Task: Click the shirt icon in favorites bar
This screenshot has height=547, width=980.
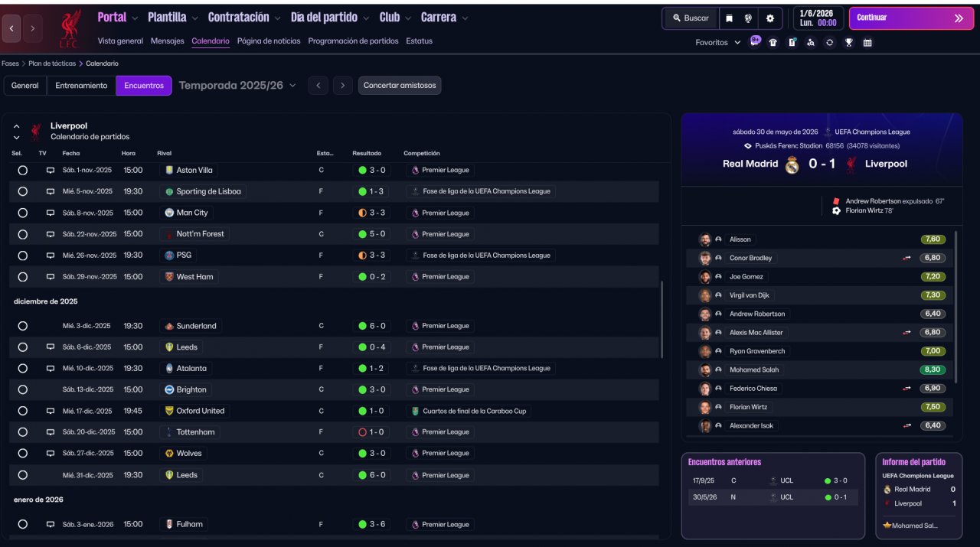Action: [x=773, y=43]
